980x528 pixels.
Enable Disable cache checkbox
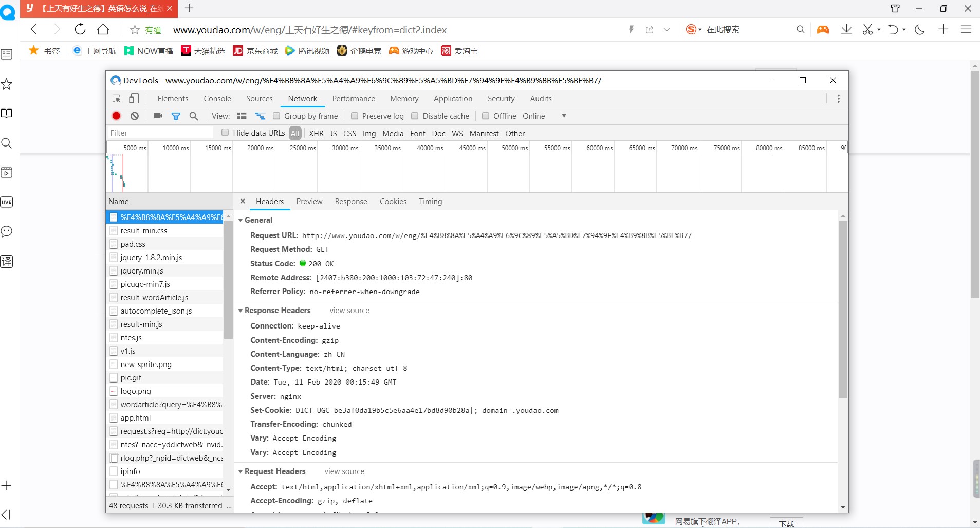(415, 116)
